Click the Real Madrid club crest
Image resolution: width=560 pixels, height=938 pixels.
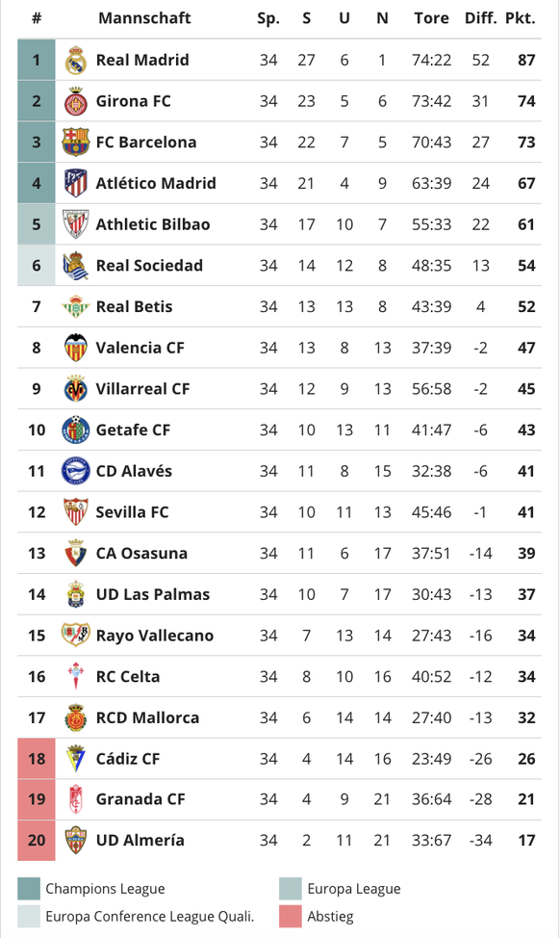coord(76,60)
